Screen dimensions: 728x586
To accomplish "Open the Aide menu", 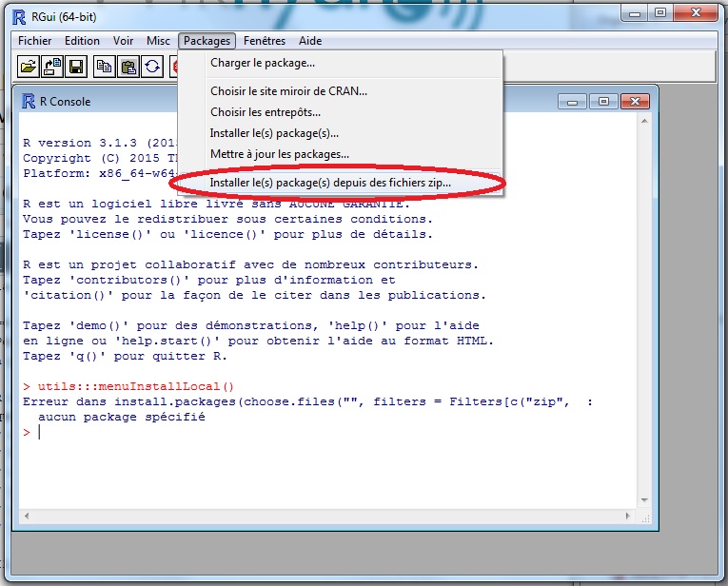I will (310, 41).
